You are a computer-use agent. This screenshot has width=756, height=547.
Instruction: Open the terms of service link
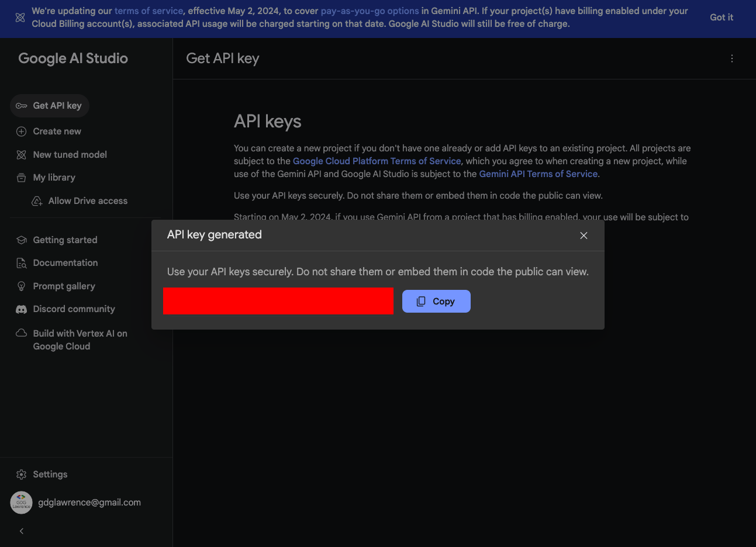point(149,11)
